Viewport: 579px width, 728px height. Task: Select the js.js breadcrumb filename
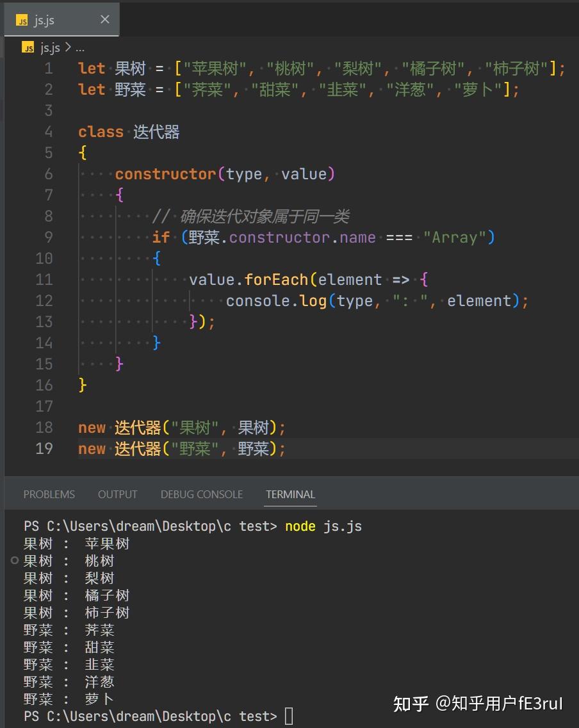click(x=50, y=47)
